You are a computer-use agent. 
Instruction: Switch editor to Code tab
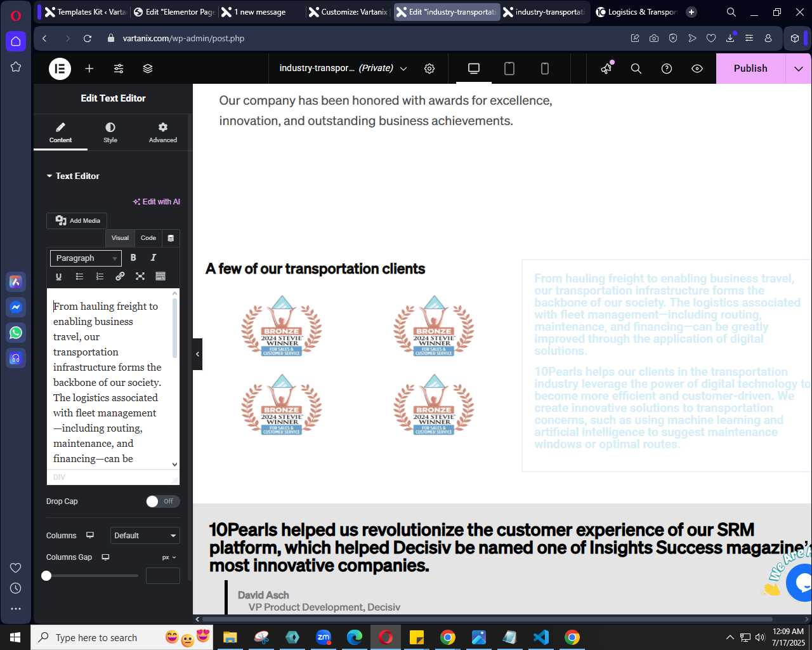click(148, 238)
